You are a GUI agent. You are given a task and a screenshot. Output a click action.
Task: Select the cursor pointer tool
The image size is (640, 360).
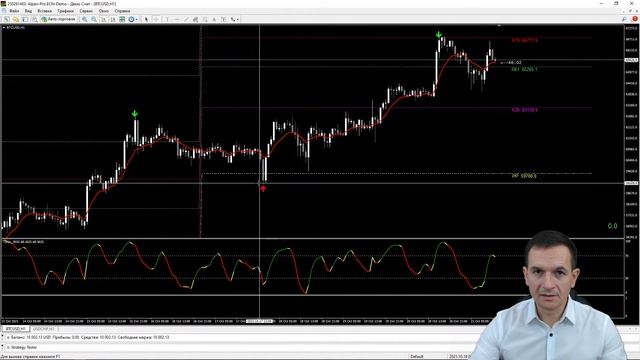click(x=146, y=19)
